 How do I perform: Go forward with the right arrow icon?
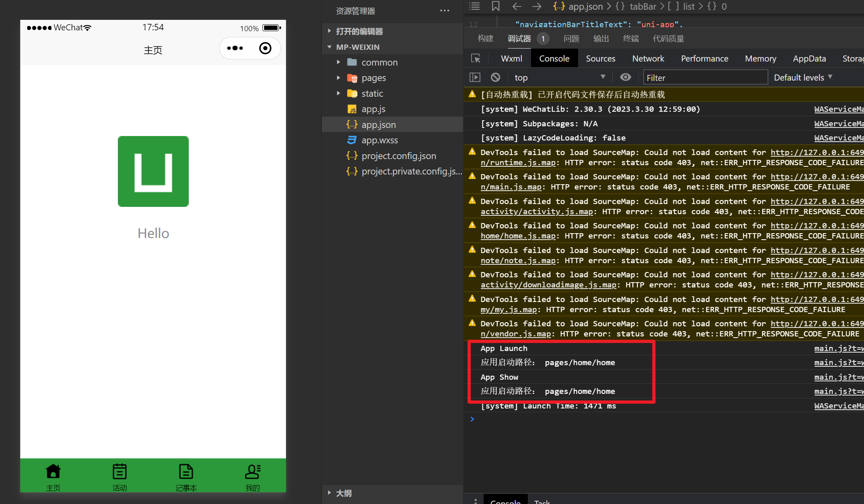click(537, 6)
